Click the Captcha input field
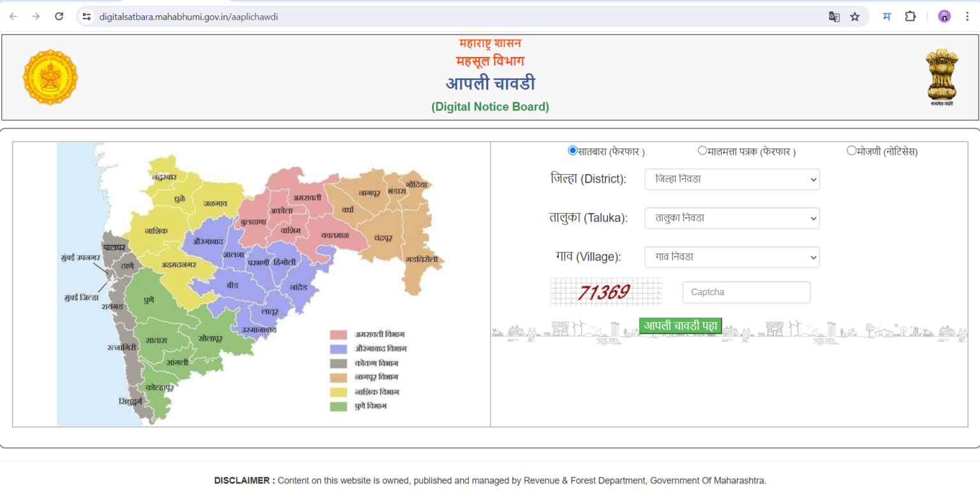980x498 pixels. point(746,292)
